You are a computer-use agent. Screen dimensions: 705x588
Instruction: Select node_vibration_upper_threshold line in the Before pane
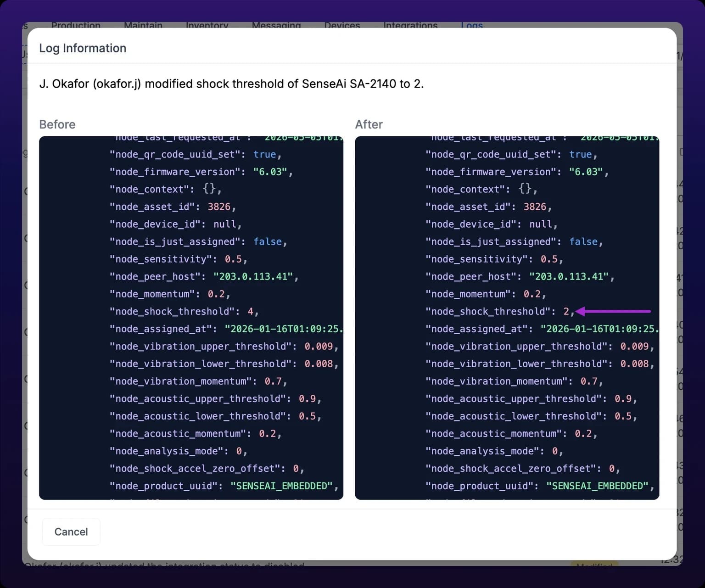click(x=224, y=347)
